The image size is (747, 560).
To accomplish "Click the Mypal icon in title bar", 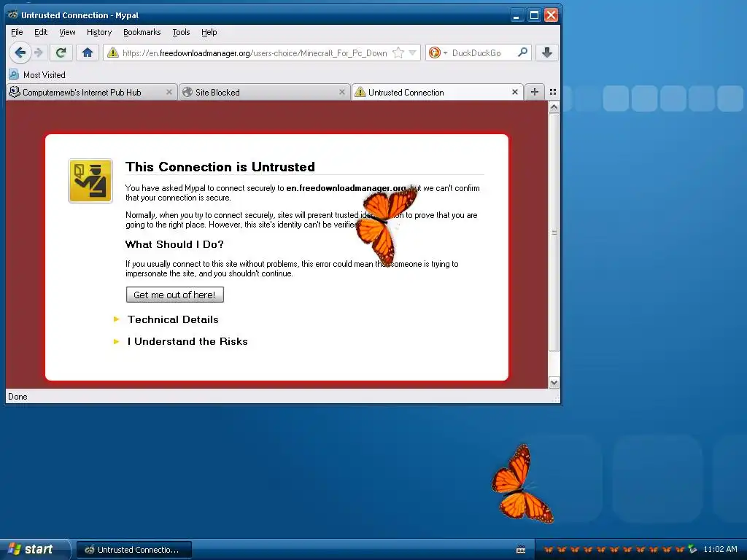I will click(13, 15).
